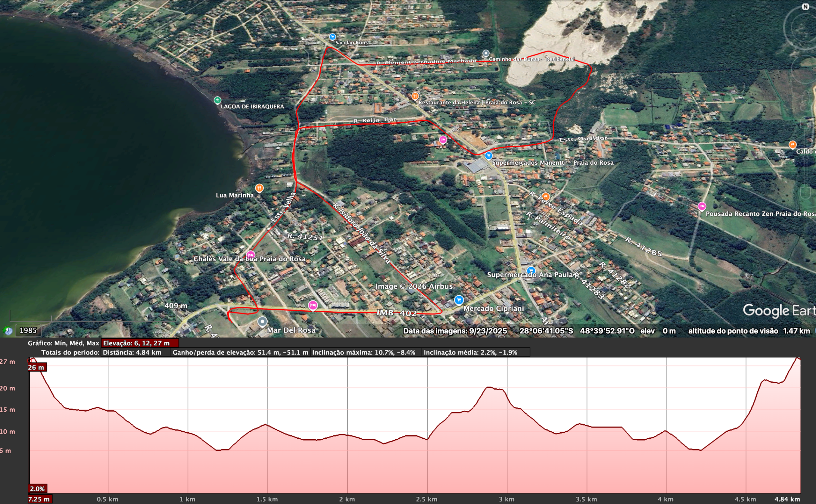
Task: Click the 1985 imagery date field
Action: (28, 331)
